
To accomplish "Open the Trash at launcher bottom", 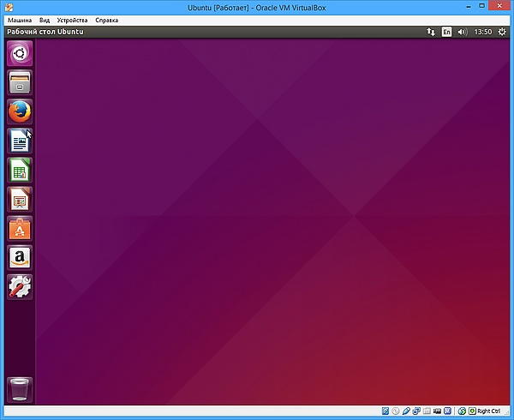I will (x=19, y=388).
